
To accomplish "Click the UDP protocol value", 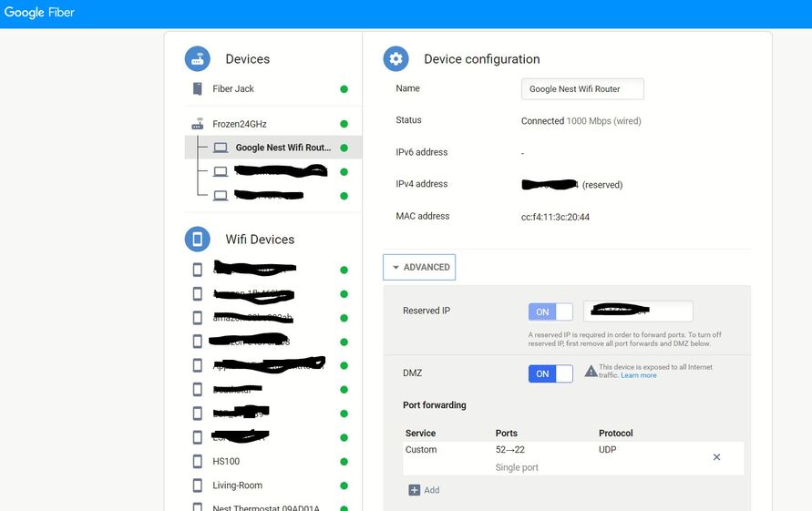I will click(608, 449).
